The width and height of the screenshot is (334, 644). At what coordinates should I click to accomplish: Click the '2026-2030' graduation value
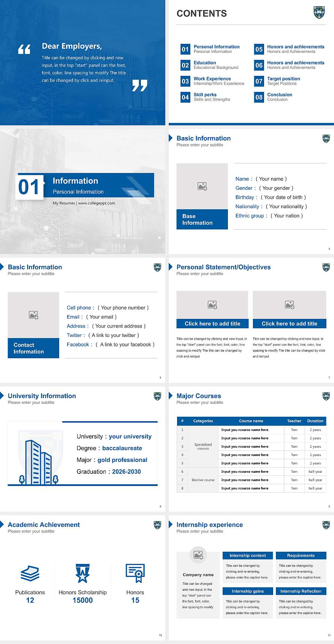(127, 472)
